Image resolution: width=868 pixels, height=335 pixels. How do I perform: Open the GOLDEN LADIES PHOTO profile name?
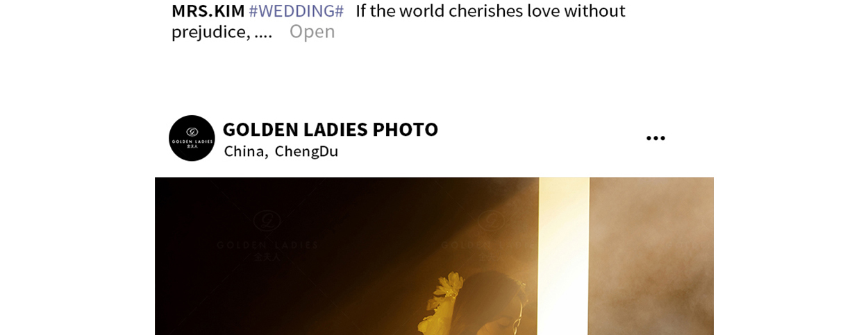tap(331, 129)
